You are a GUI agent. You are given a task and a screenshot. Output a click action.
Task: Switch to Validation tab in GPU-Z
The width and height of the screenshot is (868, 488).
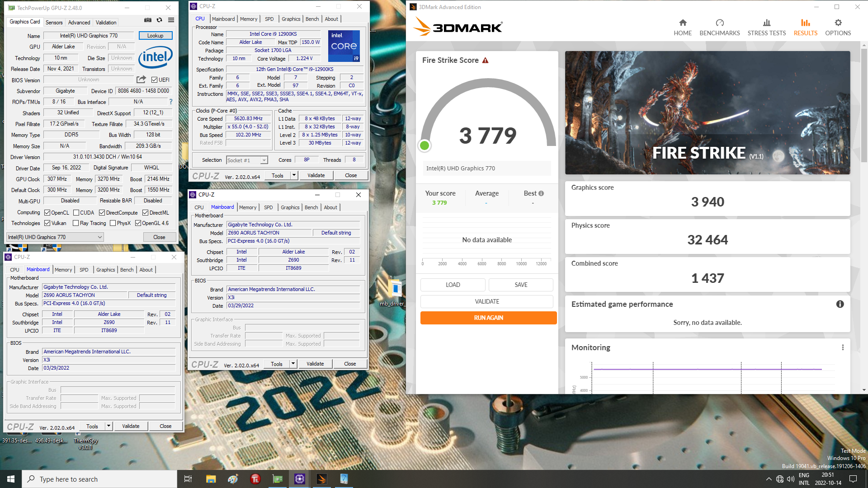106,23
